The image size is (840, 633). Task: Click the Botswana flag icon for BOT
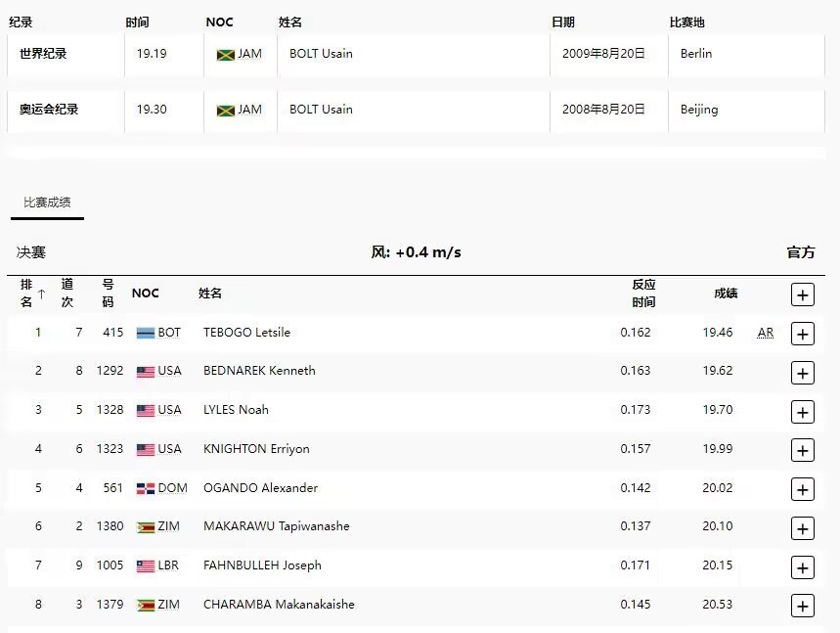point(146,334)
